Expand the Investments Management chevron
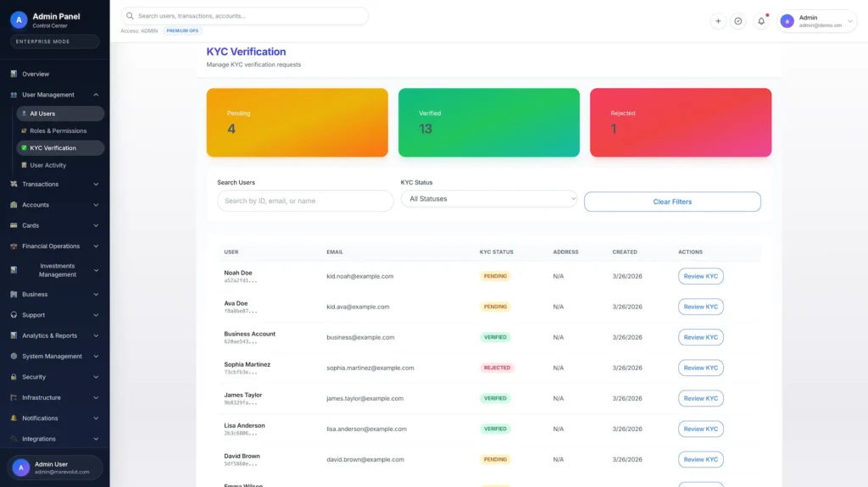The width and height of the screenshot is (868, 487). 96,270
